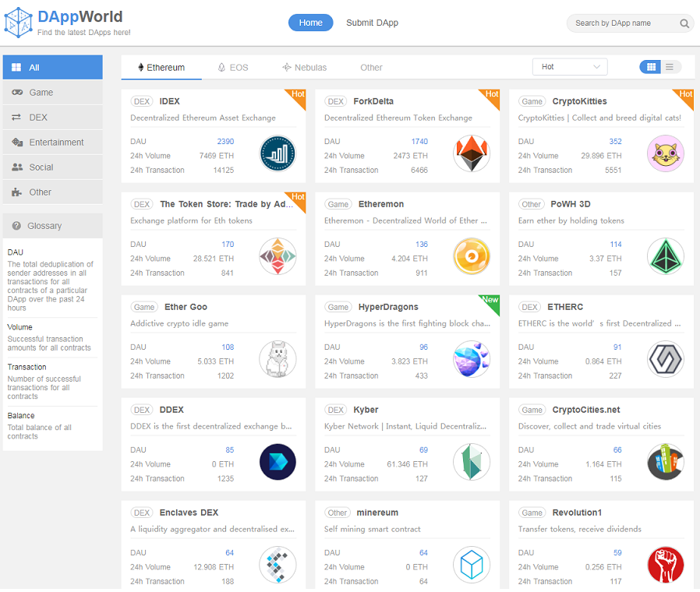
Task: Click Kyber 24h Volume 61.346 ETH
Action: [x=407, y=464]
